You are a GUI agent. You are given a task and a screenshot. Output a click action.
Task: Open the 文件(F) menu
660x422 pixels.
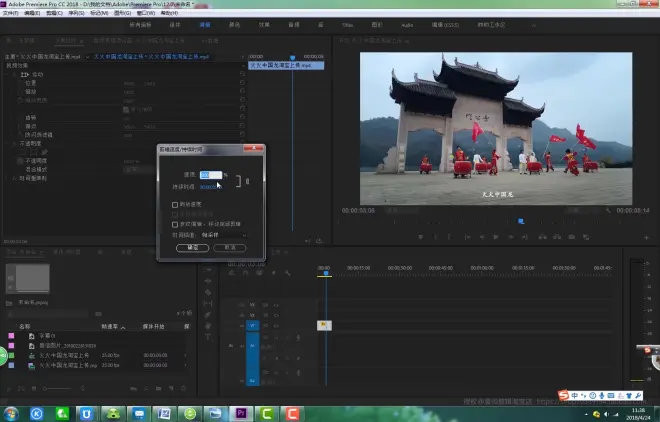pyautogui.click(x=11, y=13)
